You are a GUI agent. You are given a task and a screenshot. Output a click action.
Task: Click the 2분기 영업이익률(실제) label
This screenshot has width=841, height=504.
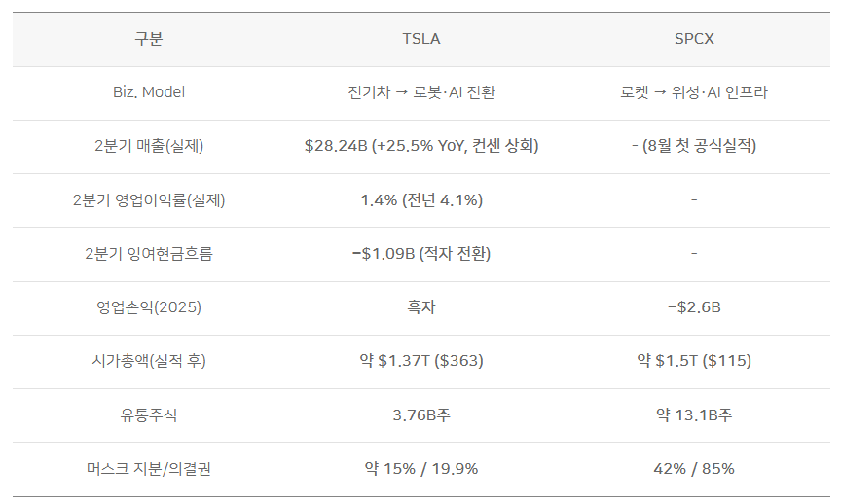pyautogui.click(x=149, y=200)
